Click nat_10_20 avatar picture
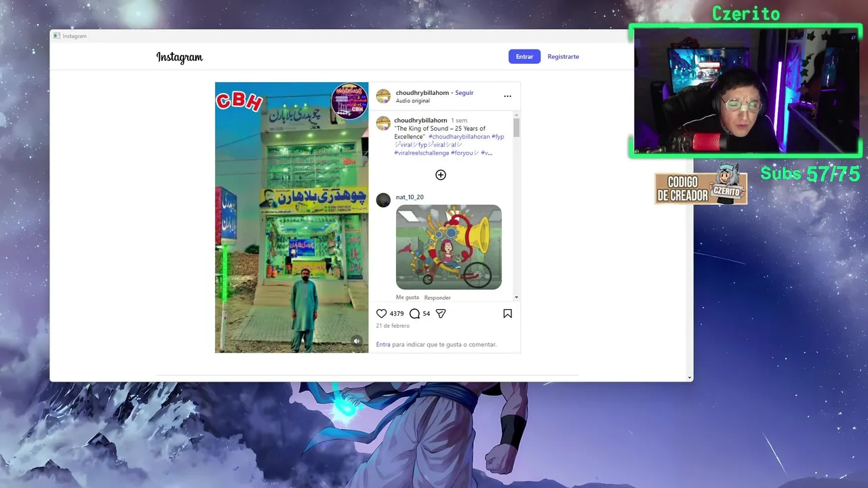 (383, 200)
